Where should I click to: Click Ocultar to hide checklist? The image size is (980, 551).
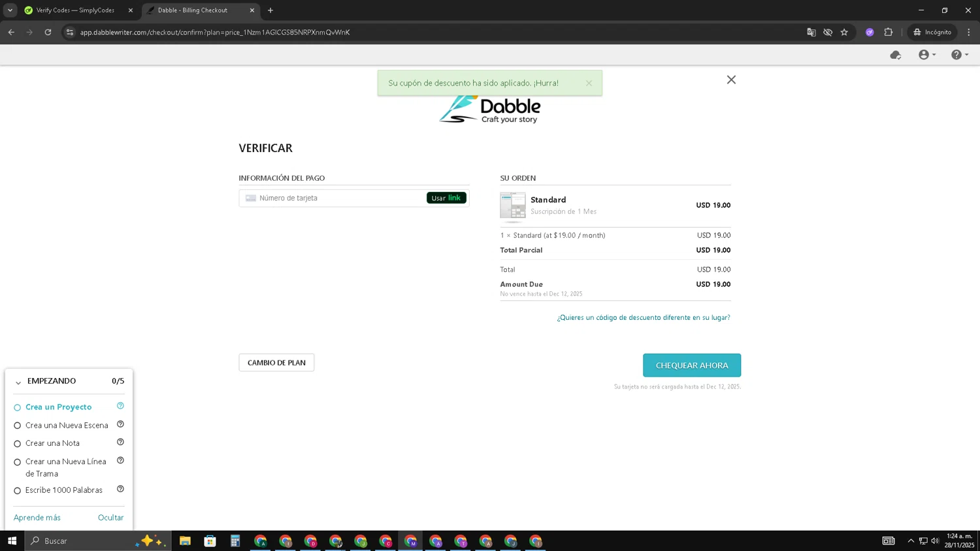point(110,517)
